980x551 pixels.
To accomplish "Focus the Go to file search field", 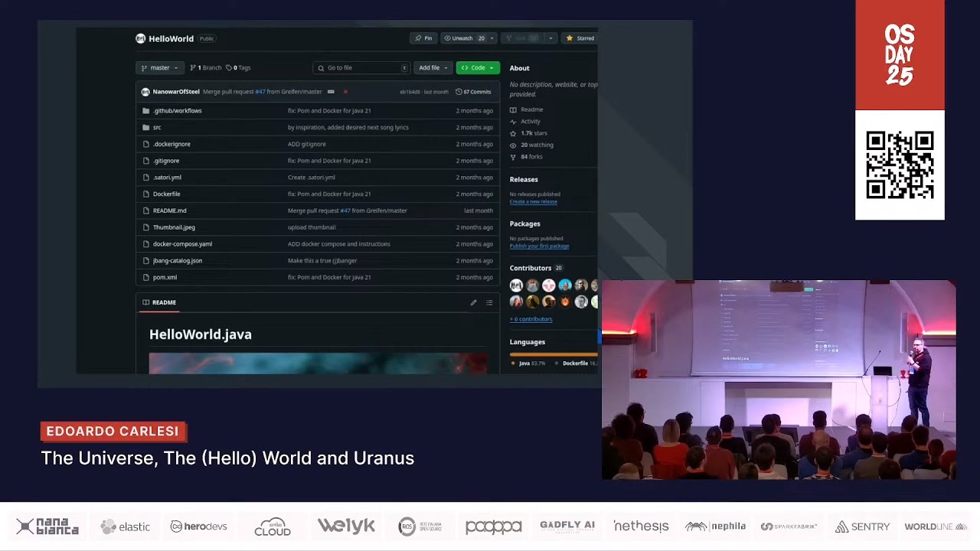I will click(361, 68).
